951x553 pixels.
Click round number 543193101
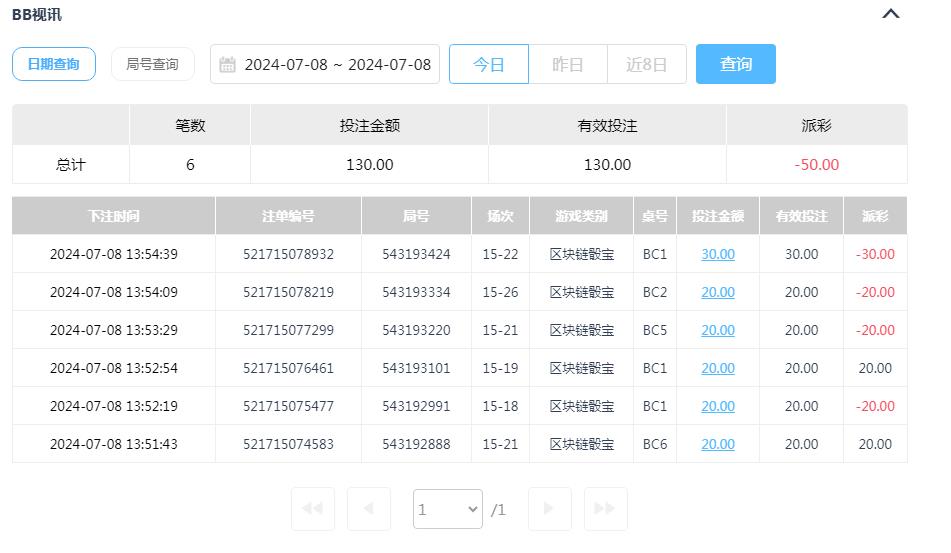pos(417,368)
